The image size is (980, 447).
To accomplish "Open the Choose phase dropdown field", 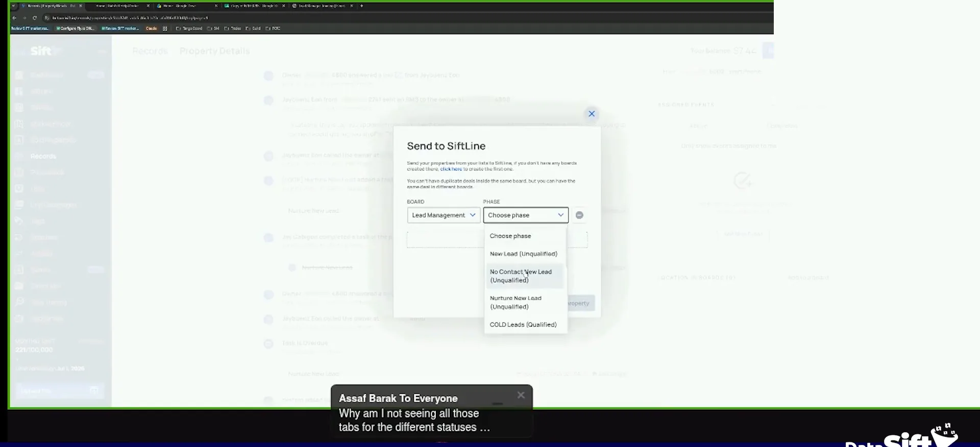I will (x=526, y=215).
